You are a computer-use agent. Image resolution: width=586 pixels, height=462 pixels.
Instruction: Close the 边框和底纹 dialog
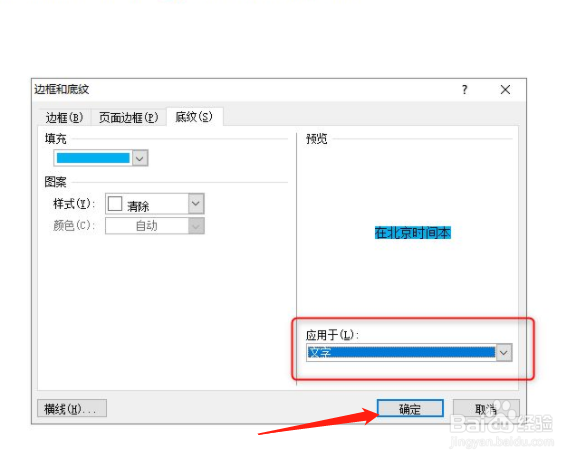(x=505, y=90)
